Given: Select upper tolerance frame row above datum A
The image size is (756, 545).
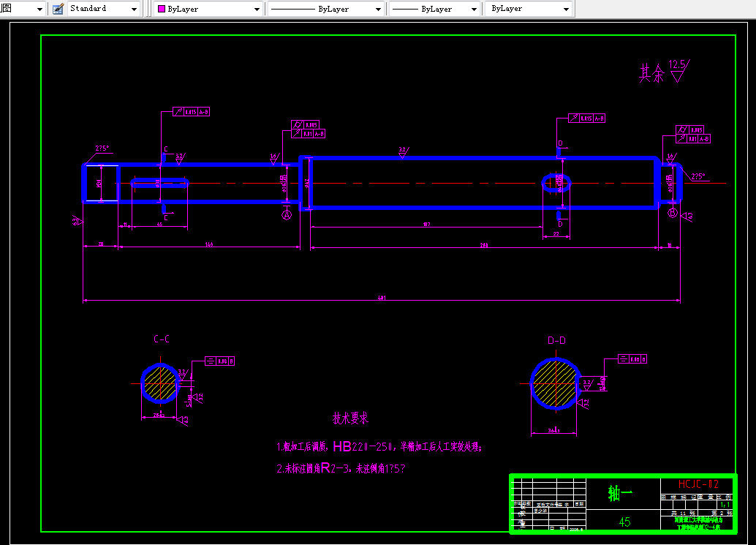Looking at the screenshot, I should click(x=305, y=125).
